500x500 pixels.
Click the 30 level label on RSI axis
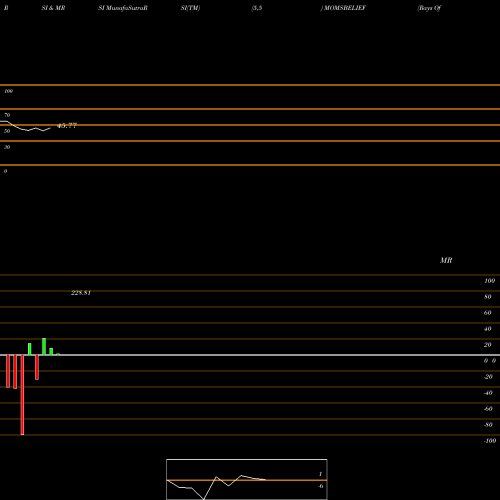(x=7, y=147)
